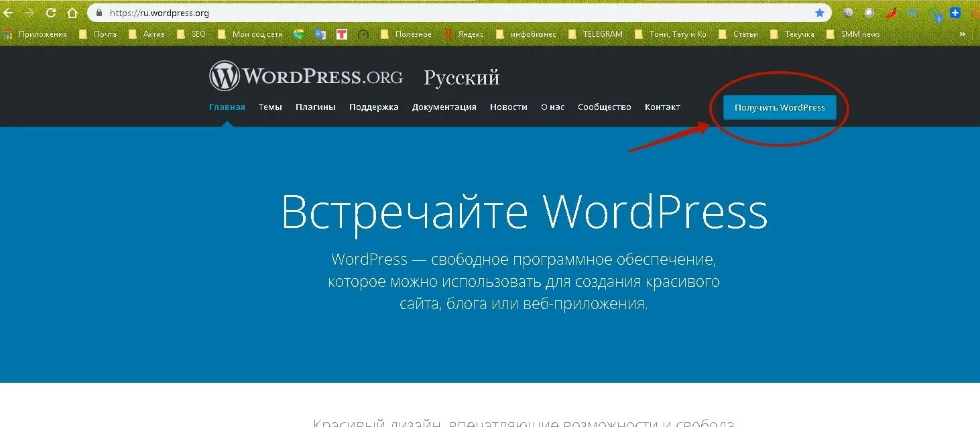
Task: Open the Сообщество menu item
Action: click(605, 107)
